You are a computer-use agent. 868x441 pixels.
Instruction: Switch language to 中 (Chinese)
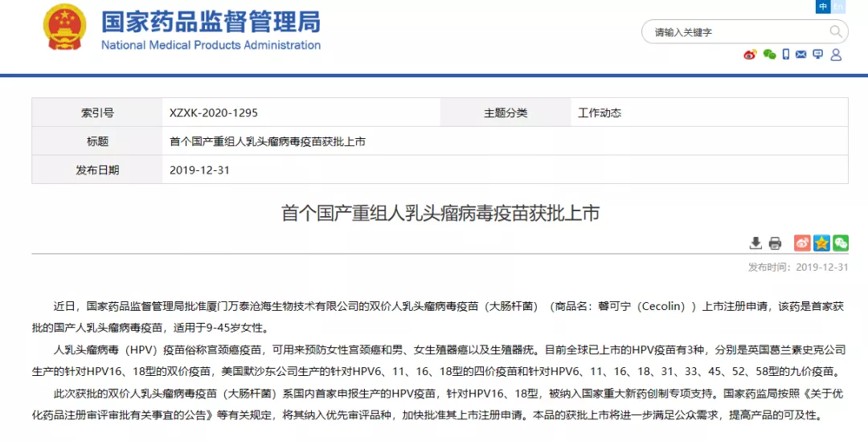(824, 6)
